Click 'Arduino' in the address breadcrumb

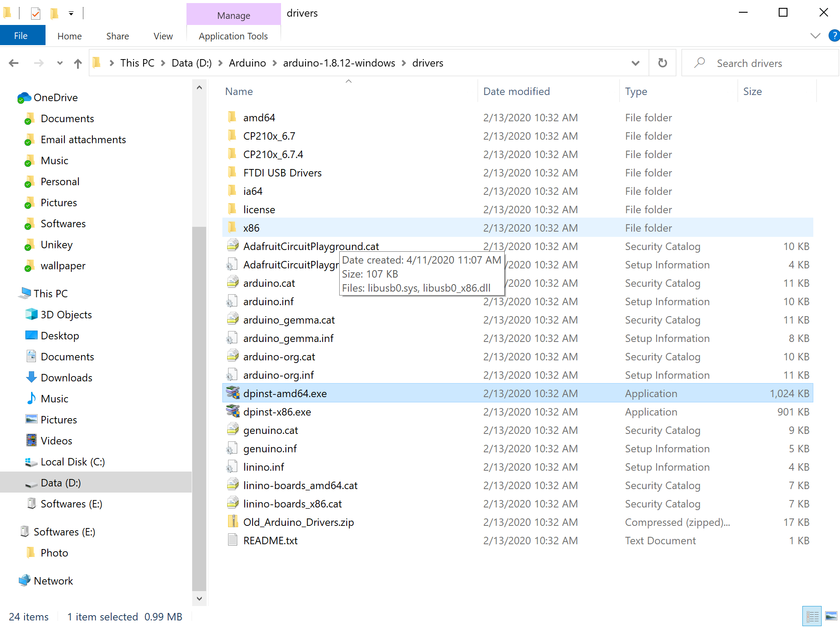[x=247, y=63]
